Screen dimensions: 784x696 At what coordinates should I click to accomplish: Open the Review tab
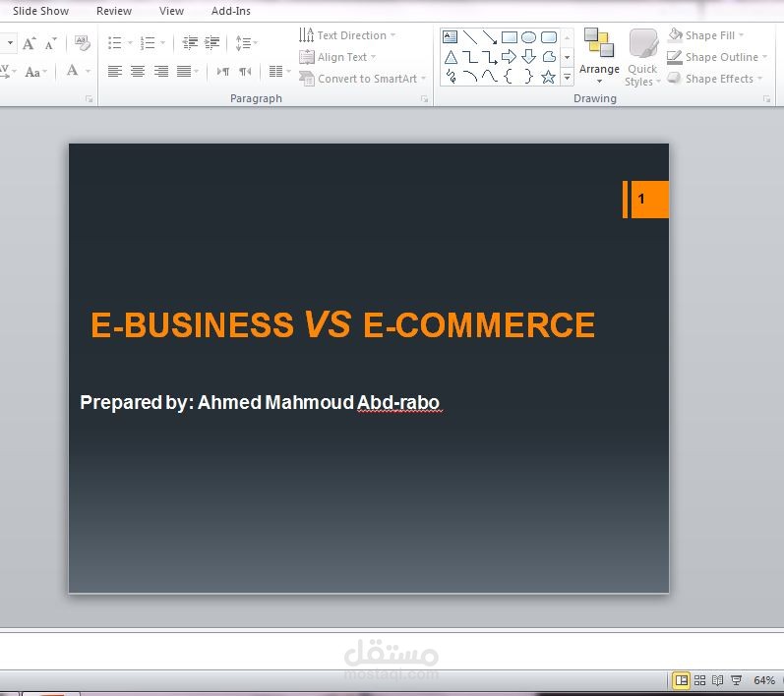pos(114,11)
